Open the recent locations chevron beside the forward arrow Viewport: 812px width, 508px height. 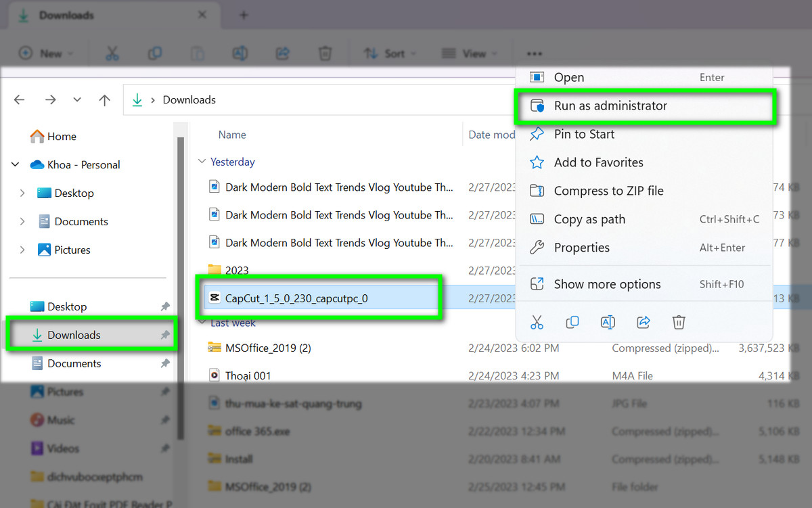(77, 100)
